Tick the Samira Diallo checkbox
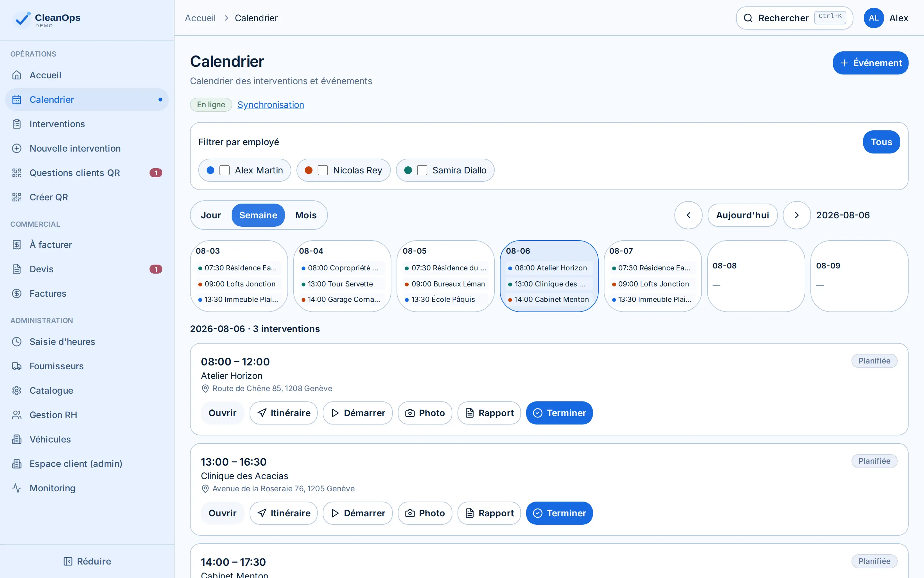The height and width of the screenshot is (578, 924). pos(422,171)
